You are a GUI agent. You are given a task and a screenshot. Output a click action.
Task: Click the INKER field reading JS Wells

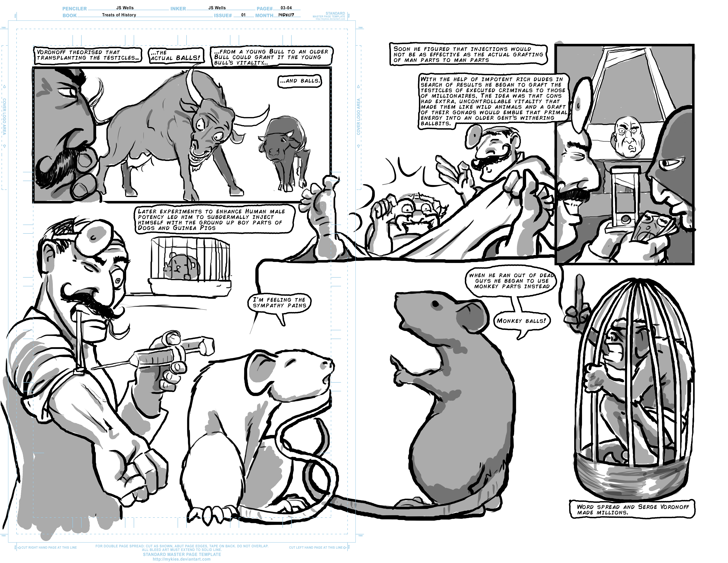point(217,8)
